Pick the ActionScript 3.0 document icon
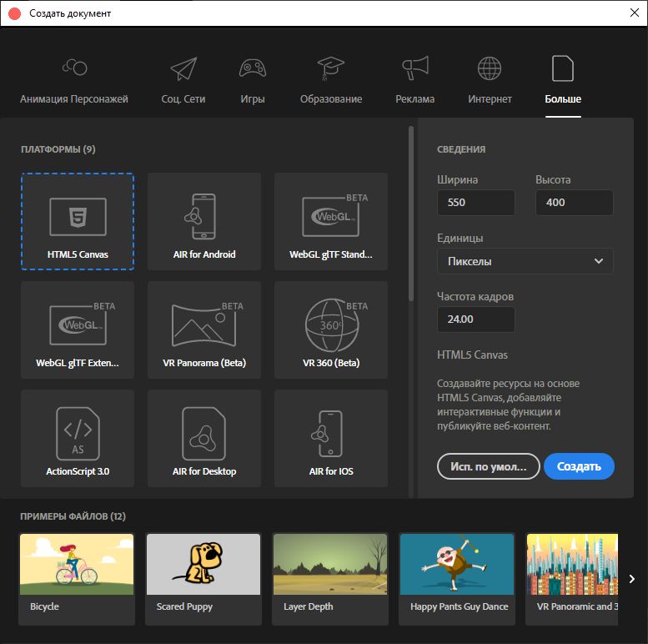 [x=78, y=434]
